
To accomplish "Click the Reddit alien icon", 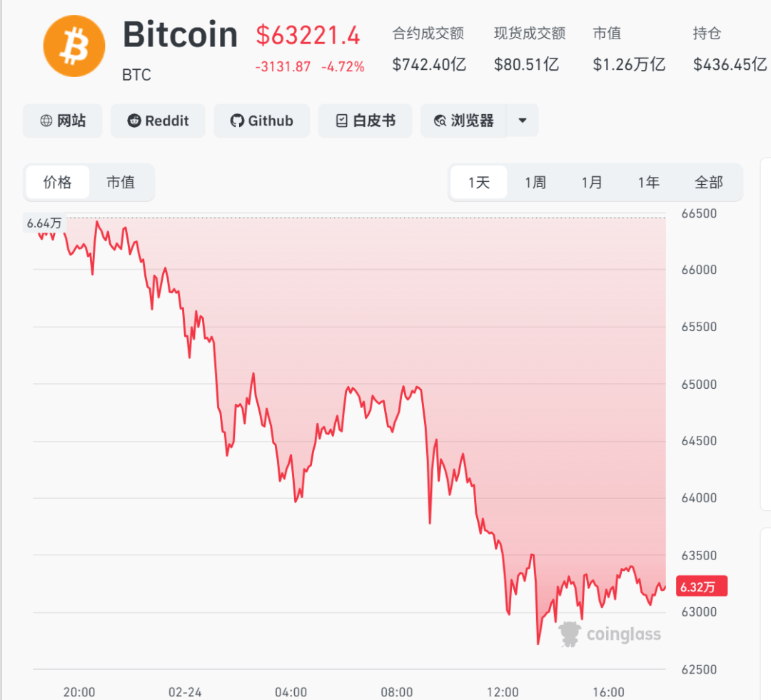I will pyautogui.click(x=135, y=121).
